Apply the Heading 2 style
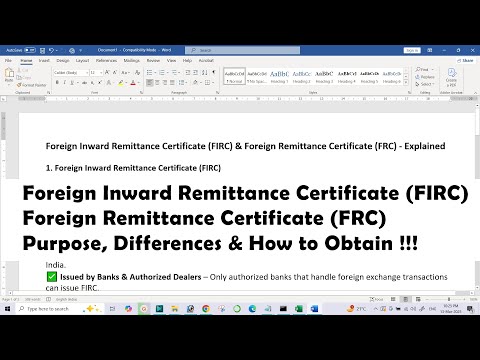 302,77
